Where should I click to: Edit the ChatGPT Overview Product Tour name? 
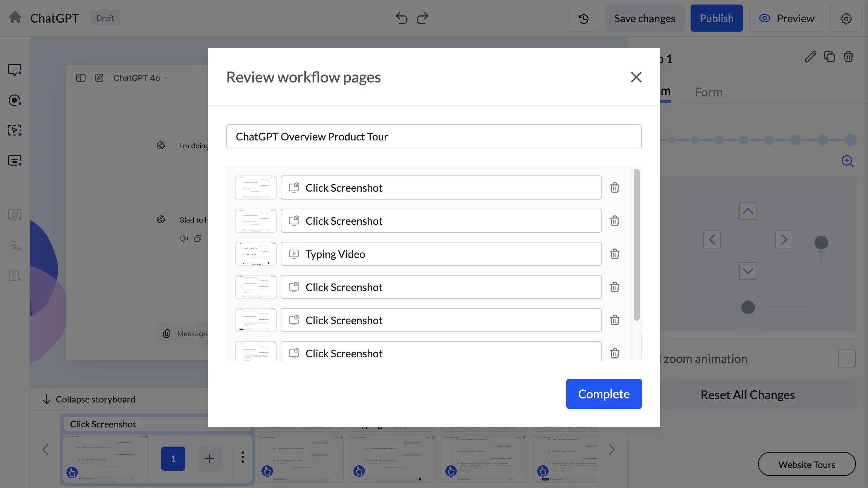pos(434,136)
